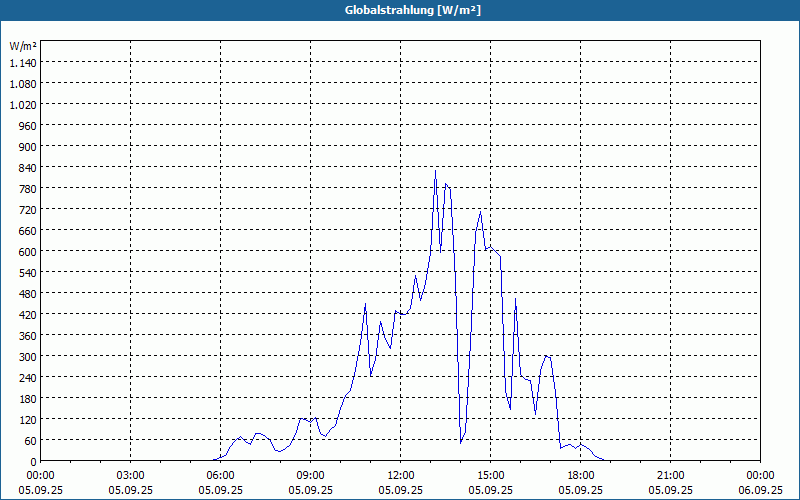The width and height of the screenshot is (800, 500).
Task: Click the 540 y-axis value
Action: (x=29, y=272)
